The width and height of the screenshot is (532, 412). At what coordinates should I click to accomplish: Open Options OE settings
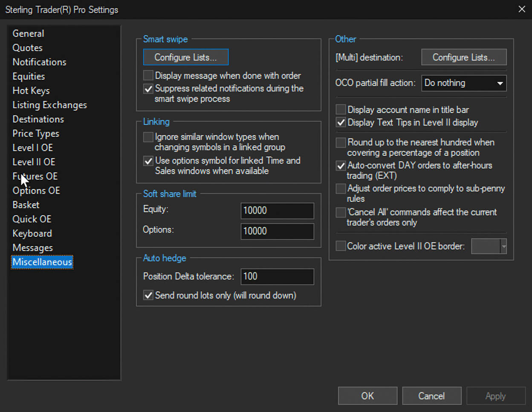[36, 191]
